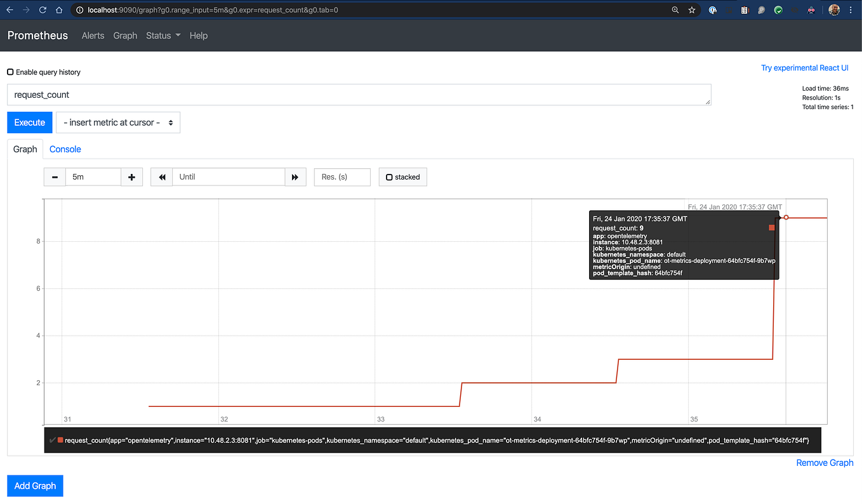Click the back double-arrow to shift time earlier
The height and width of the screenshot is (504, 862).
tap(161, 177)
